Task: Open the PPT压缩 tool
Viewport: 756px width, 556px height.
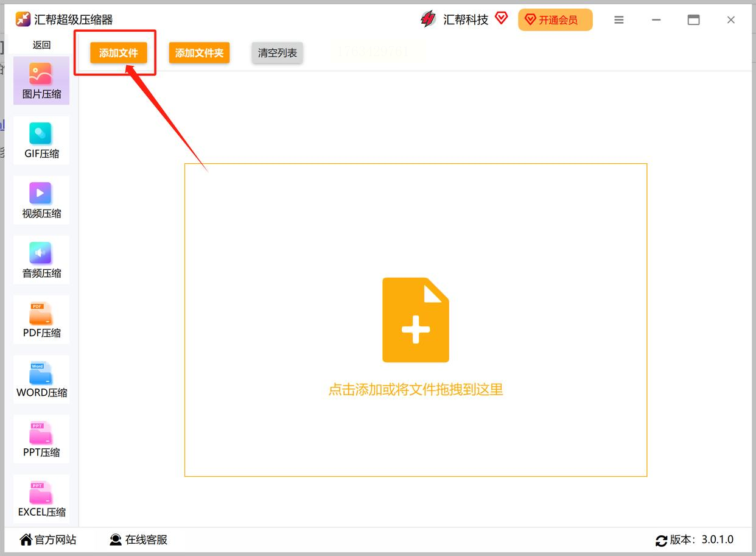Action: 41,439
